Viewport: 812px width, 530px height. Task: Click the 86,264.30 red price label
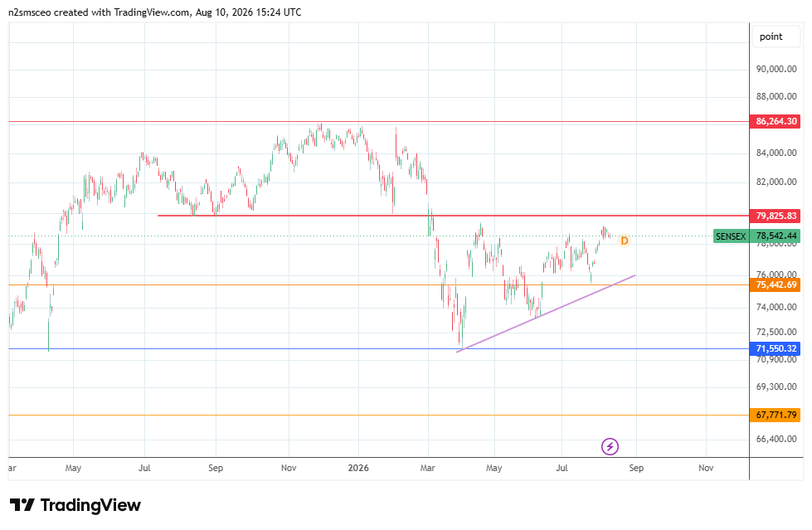point(776,122)
